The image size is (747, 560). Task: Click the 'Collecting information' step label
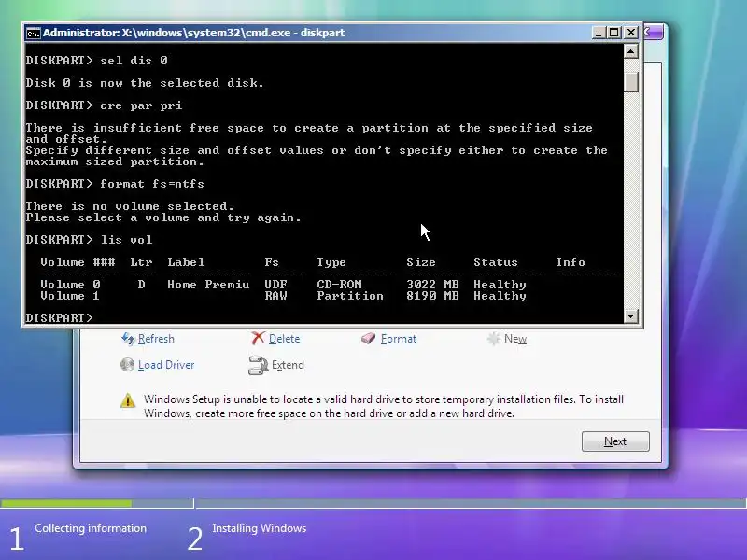click(x=91, y=528)
